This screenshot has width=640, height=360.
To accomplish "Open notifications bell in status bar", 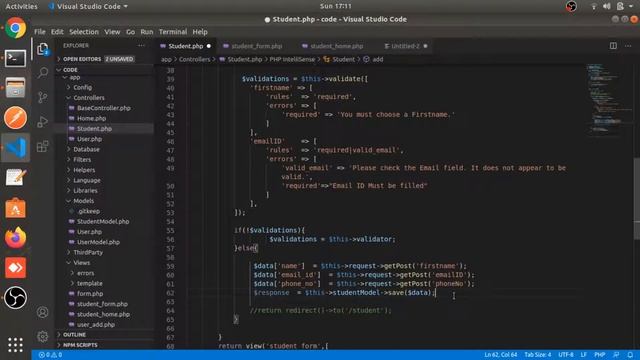I will pyautogui.click(x=630, y=355).
